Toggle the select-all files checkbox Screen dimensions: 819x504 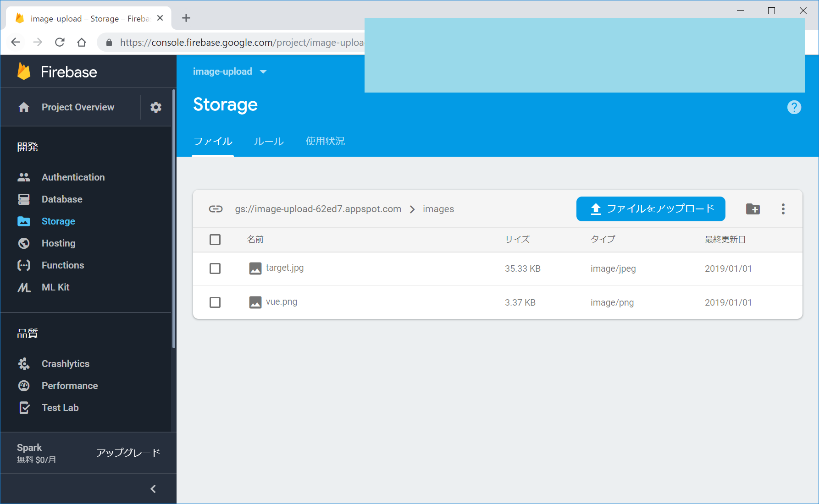tap(215, 240)
